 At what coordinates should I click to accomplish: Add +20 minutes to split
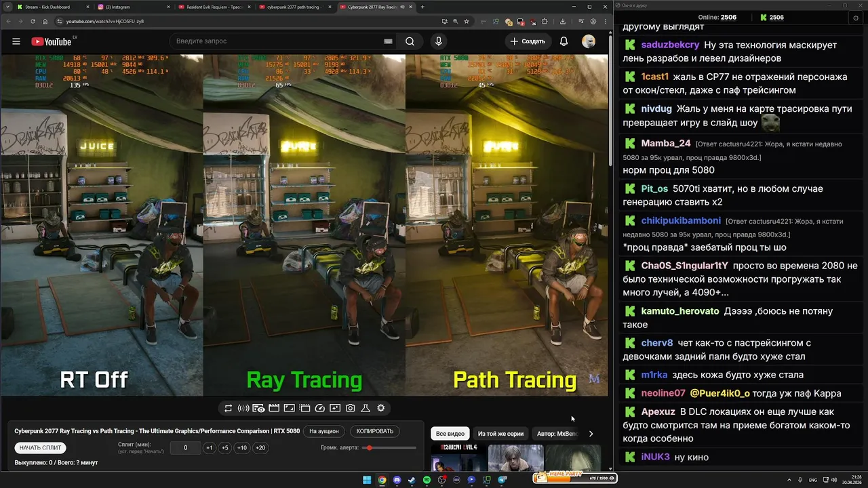pyautogui.click(x=260, y=448)
